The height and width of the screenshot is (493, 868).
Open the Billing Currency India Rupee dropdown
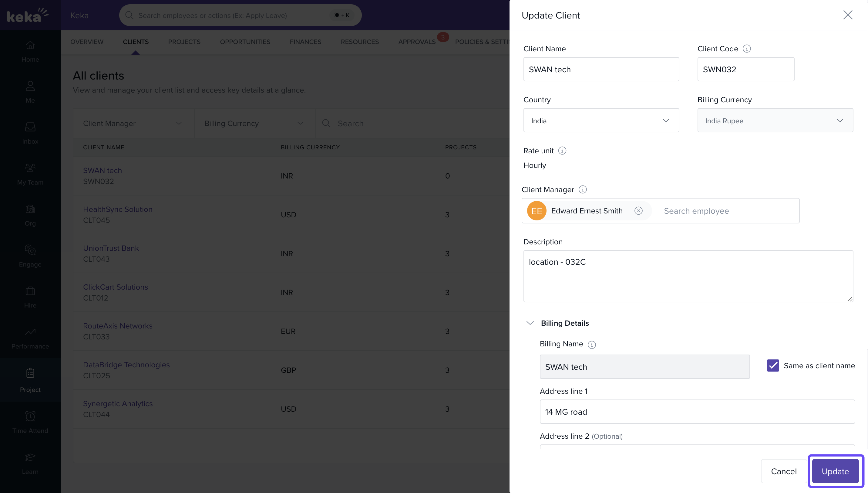tap(775, 121)
